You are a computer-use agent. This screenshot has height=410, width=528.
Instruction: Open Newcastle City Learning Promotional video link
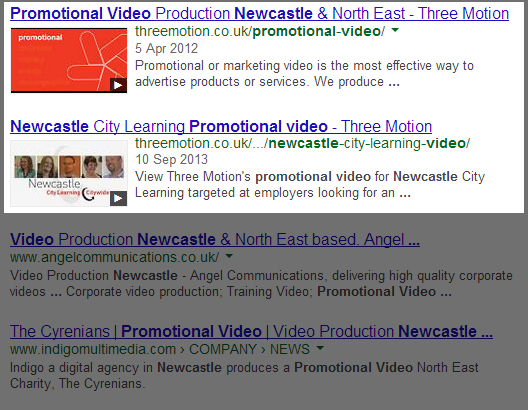point(221,127)
